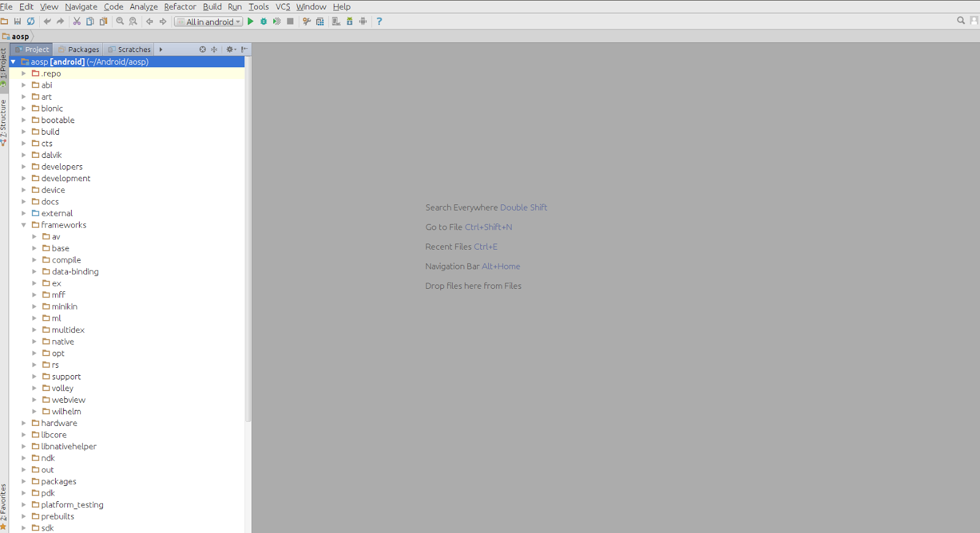Viewport: 980px width, 533px height.
Task: Select the platform_testing folder
Action: 72,505
